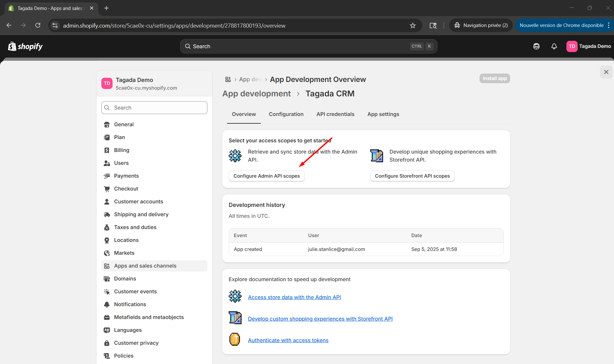Open Access store data with Admin API link
614x364 pixels.
click(x=294, y=297)
